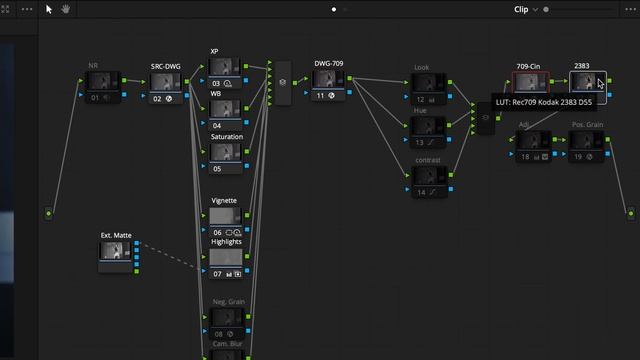
Task: Select the 2383 node
Action: pos(588,82)
